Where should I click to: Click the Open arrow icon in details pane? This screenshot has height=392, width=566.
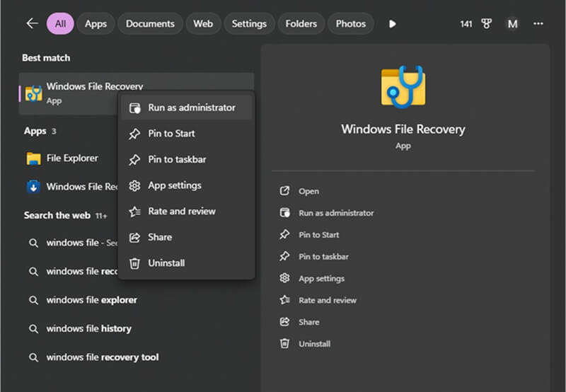pyautogui.click(x=284, y=190)
